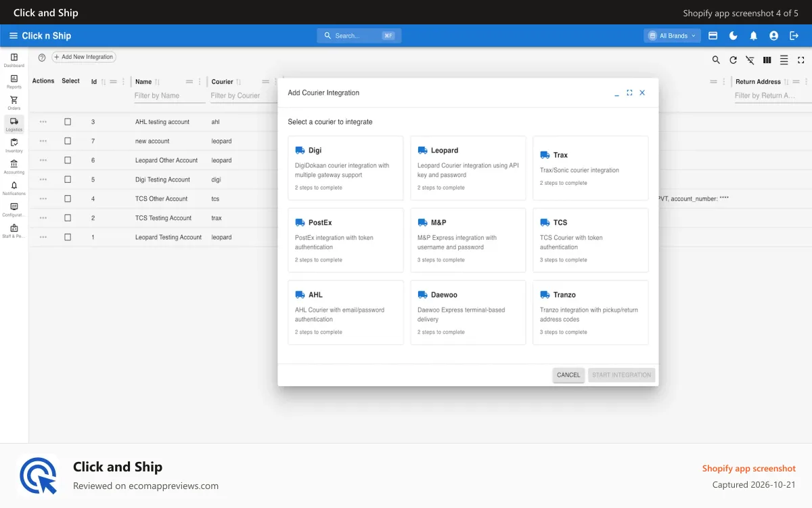Open row actions for TCS Testing Account

tap(43, 218)
